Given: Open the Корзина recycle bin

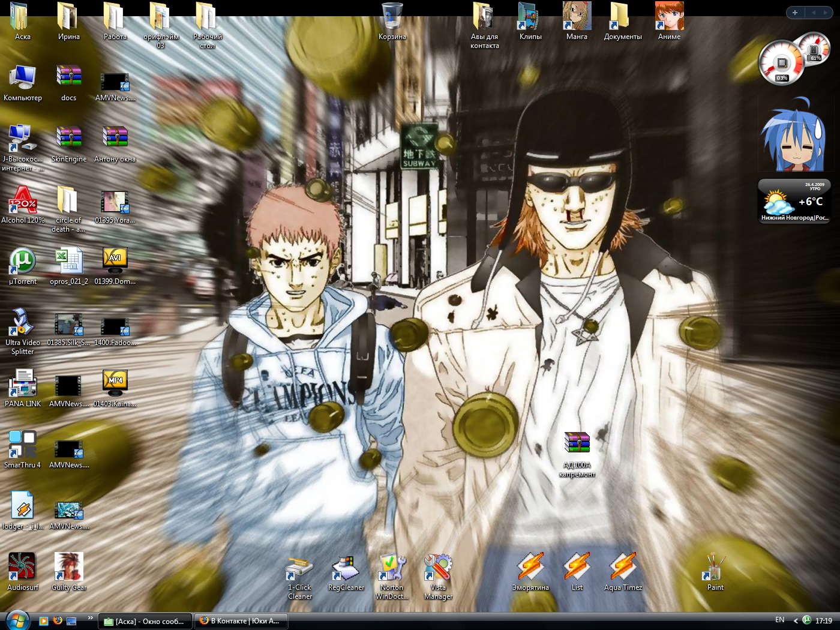Looking at the screenshot, I should 392,17.
